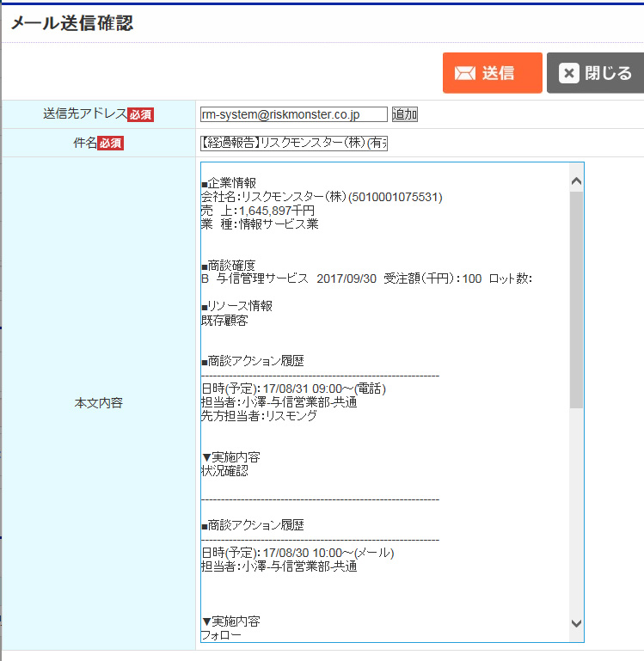The width and height of the screenshot is (644, 661).
Task: Click into the 件名 subject field
Action: 294,144
